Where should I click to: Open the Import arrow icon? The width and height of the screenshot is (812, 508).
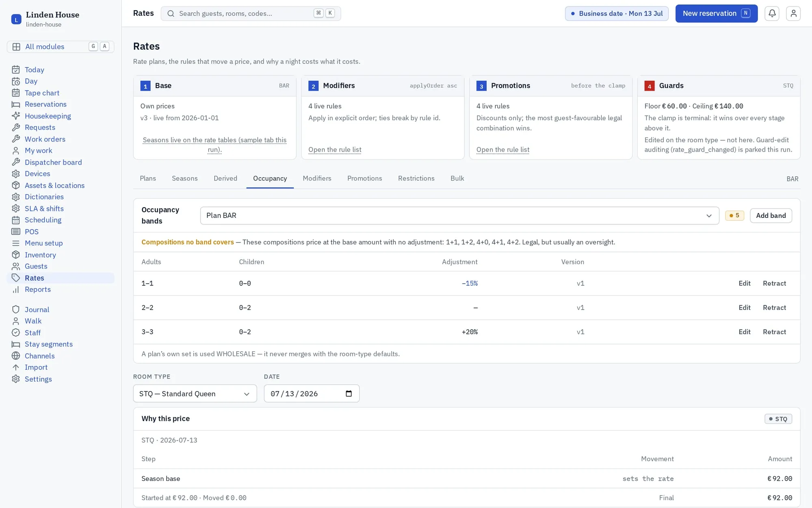tap(16, 367)
